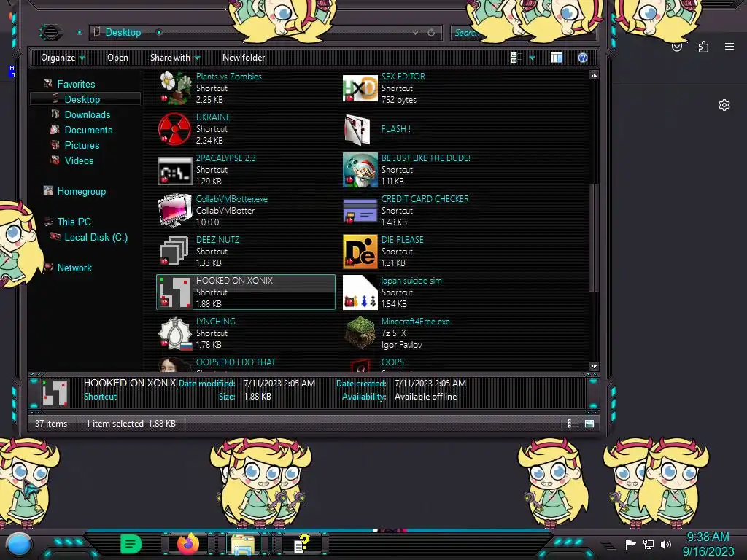The image size is (747, 560).
Task: Open the Share with dropdown
Action: [175, 58]
